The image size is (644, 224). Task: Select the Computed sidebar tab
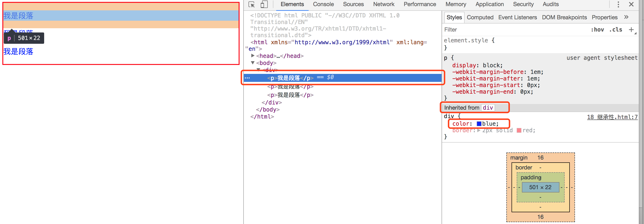[480, 17]
